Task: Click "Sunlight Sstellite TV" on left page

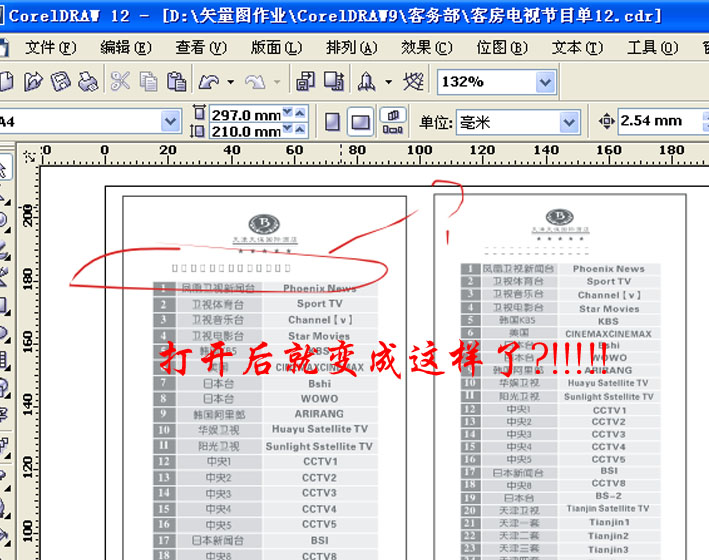Action: (x=319, y=446)
